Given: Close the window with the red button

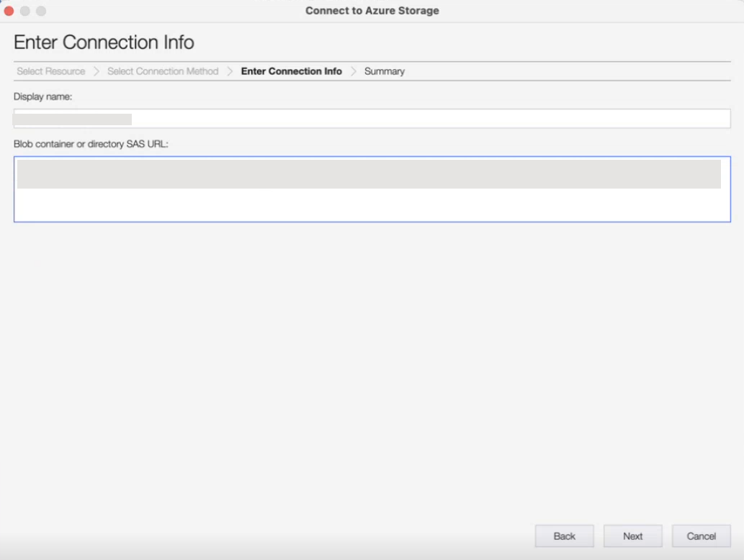Looking at the screenshot, I should [x=9, y=11].
